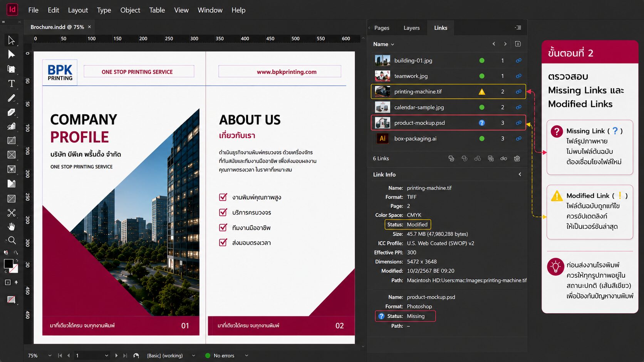Select the product-mockup.psd link row

point(448,123)
